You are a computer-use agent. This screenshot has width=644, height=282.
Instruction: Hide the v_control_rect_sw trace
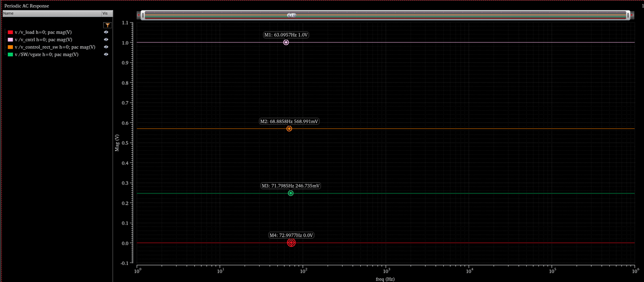(x=106, y=47)
